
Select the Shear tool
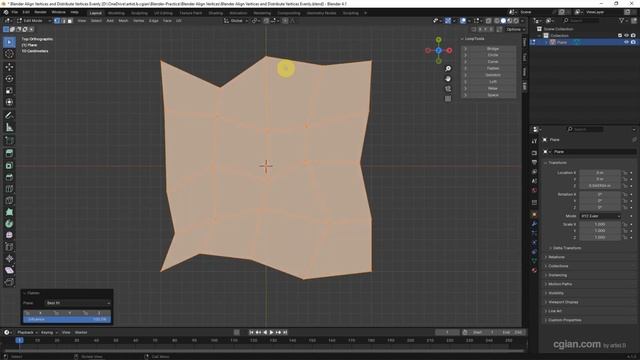9,270
